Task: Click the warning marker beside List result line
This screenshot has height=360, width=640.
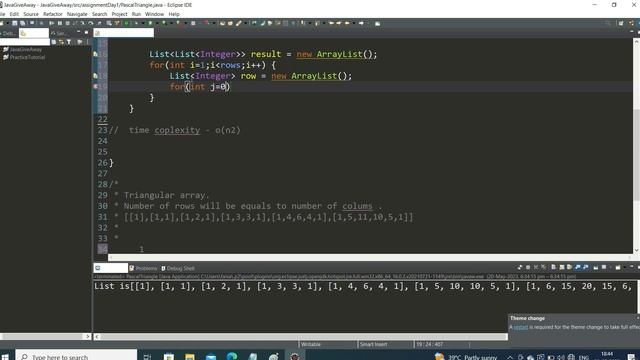Action: (95, 54)
